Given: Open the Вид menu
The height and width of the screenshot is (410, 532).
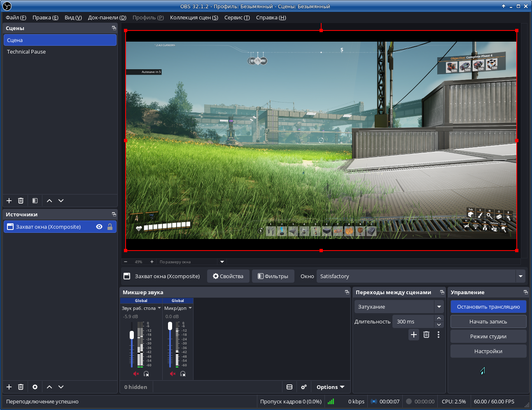Looking at the screenshot, I should coord(73,17).
